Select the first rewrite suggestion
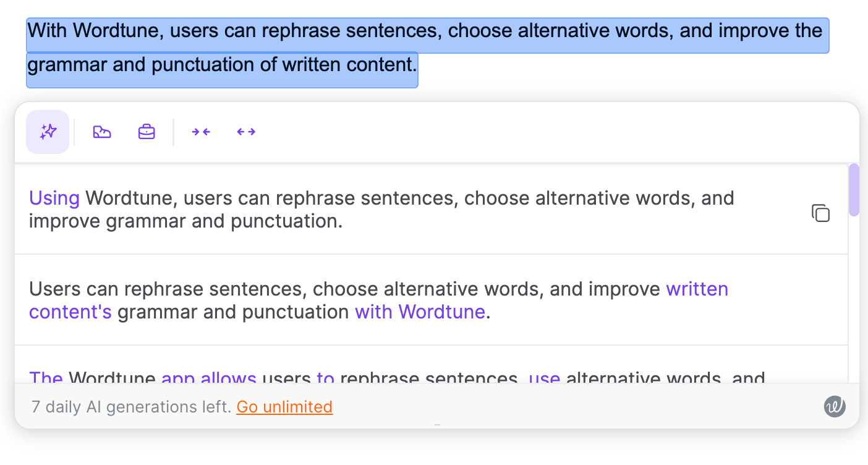 (371, 209)
